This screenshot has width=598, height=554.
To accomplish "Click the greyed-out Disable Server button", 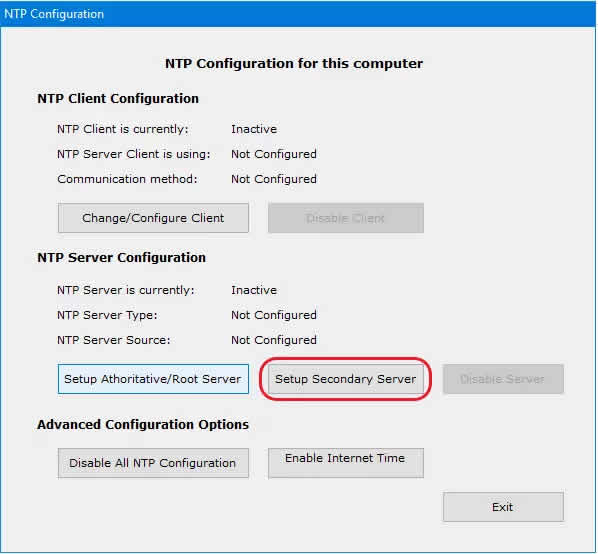I will tap(503, 379).
